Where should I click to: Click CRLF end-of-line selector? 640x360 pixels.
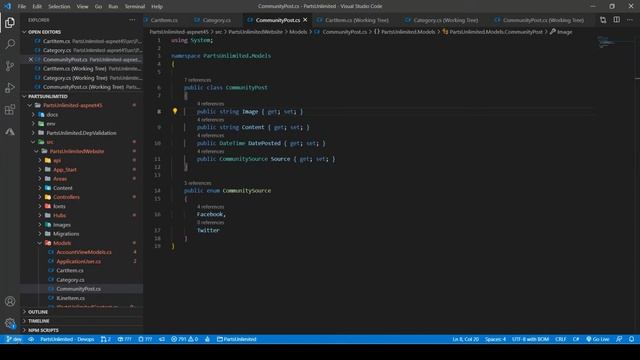tap(560, 339)
